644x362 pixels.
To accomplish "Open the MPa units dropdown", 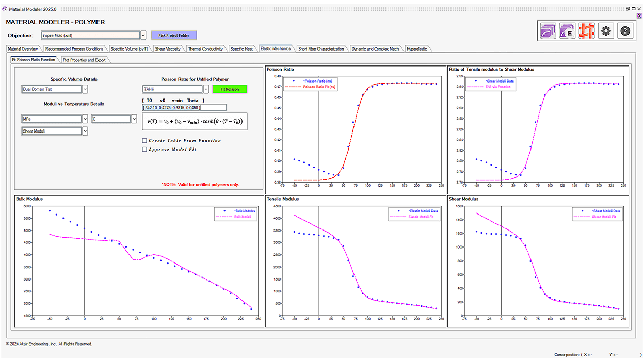I will click(x=85, y=119).
